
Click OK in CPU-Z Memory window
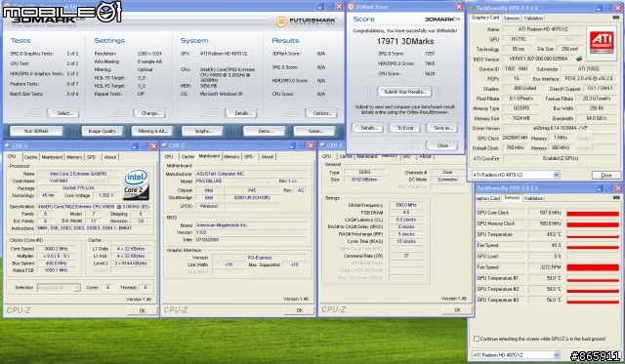[x=457, y=309]
